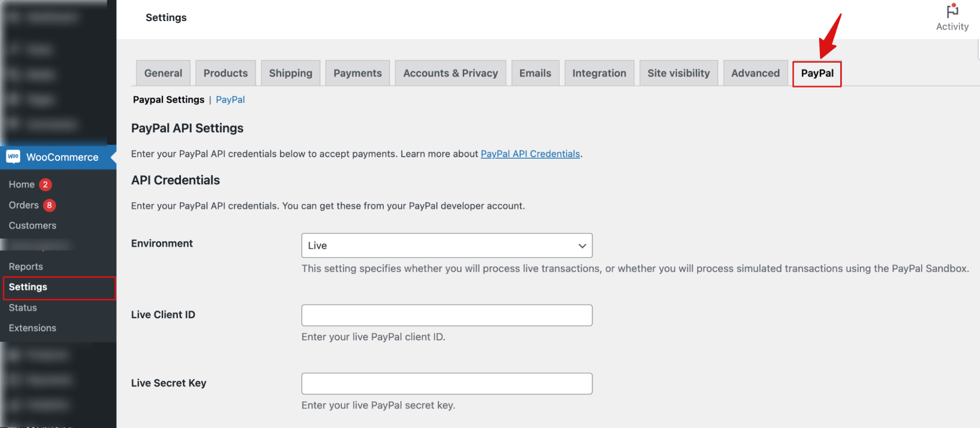Click the WooCommerce sidebar icon
Image resolution: width=980 pixels, height=428 pixels.
point(13,157)
